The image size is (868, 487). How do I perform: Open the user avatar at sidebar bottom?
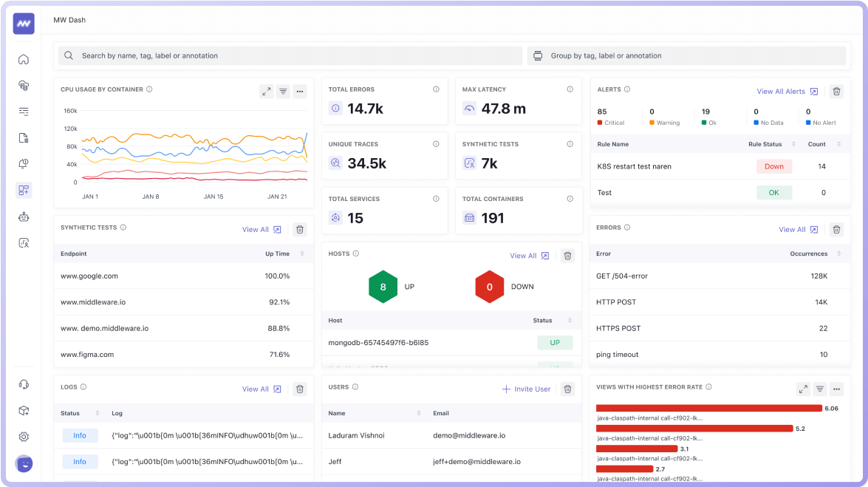coord(24,463)
